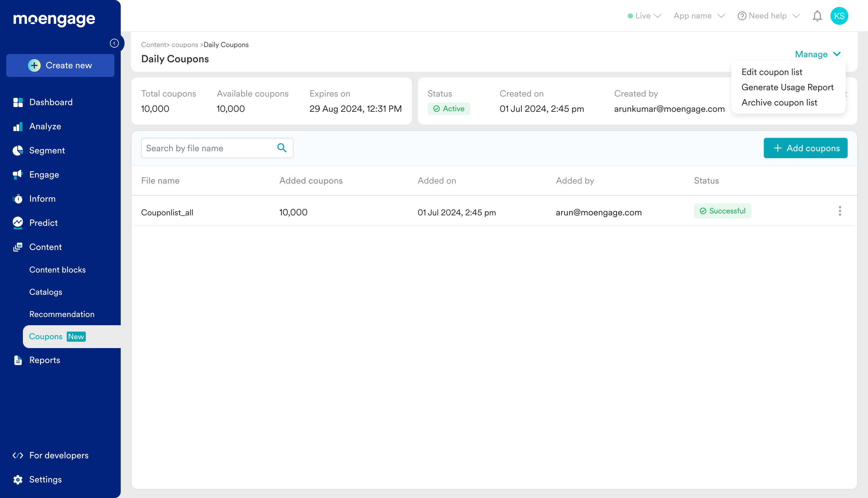
Task: Click the Add coupons button
Action: 805,148
